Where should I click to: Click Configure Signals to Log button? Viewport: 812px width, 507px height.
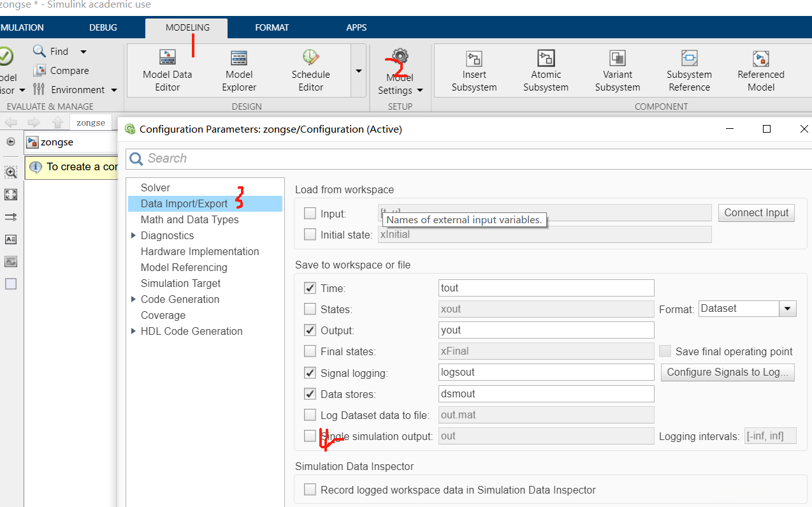click(x=727, y=372)
